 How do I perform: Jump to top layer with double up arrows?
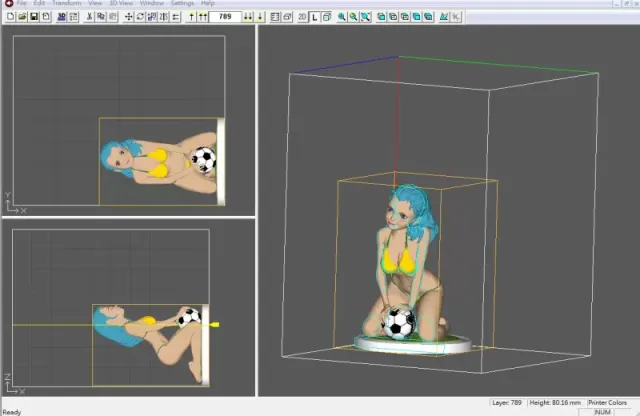[203, 17]
